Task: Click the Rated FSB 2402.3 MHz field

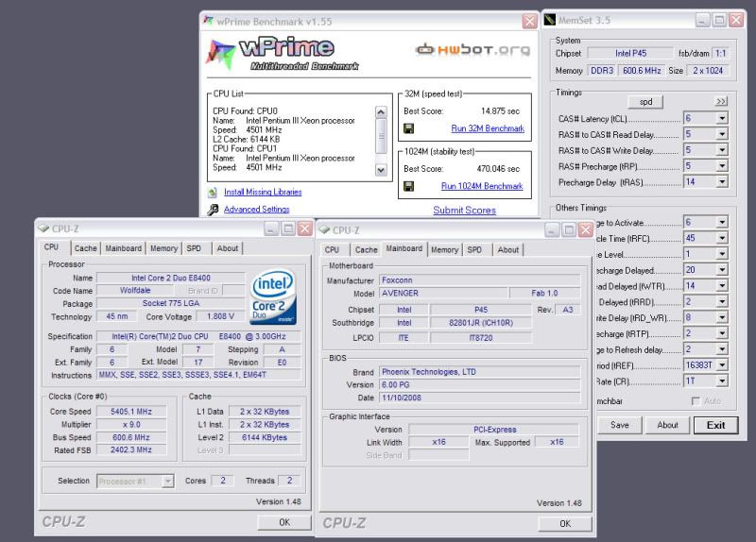Action: (x=131, y=450)
